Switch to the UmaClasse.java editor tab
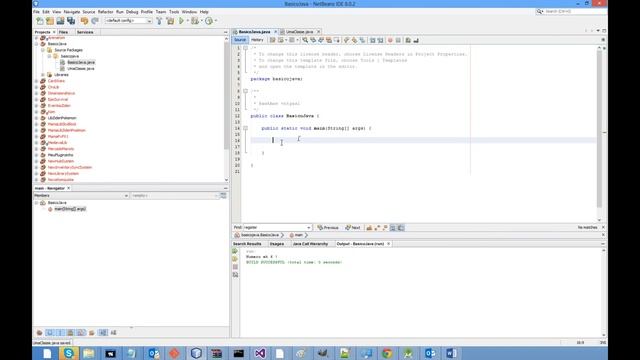 coord(300,32)
